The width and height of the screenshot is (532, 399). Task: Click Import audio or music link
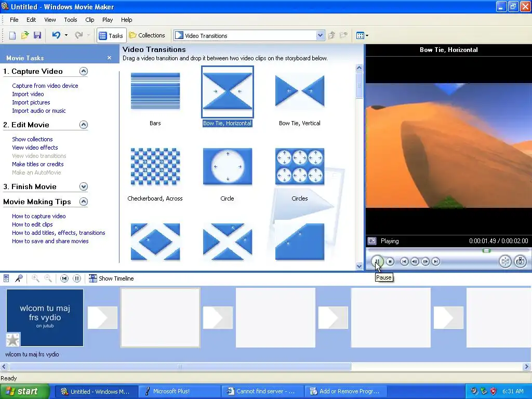(38, 111)
